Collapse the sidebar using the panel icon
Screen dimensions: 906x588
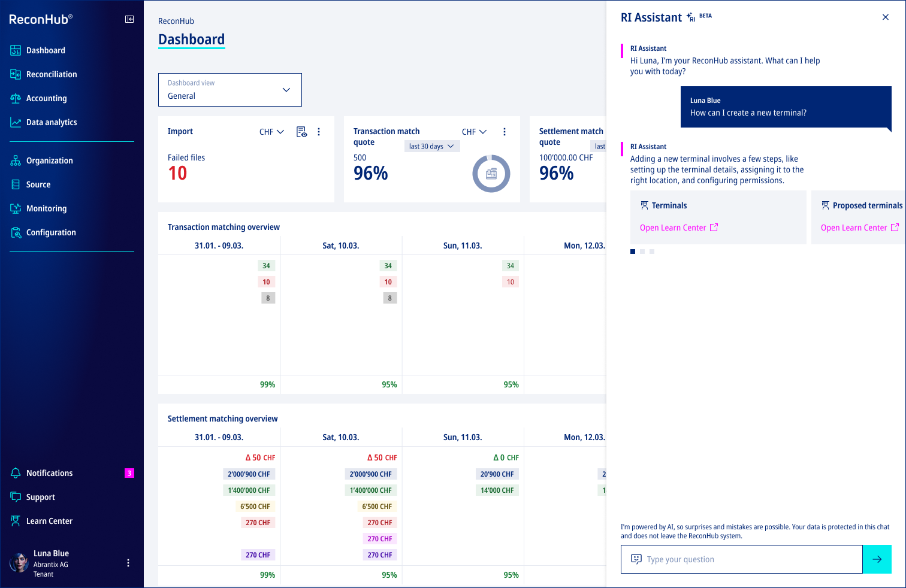point(129,19)
